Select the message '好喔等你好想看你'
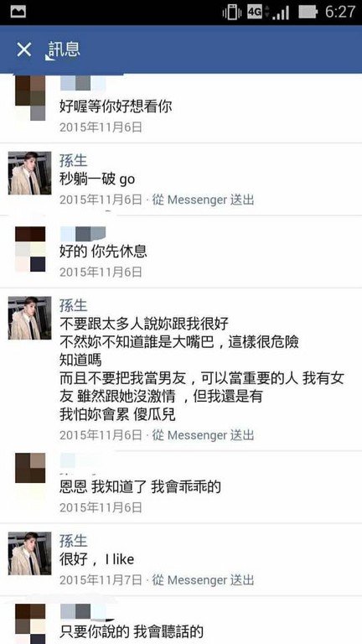Viewport: 362px width, 644px height. coord(116,107)
